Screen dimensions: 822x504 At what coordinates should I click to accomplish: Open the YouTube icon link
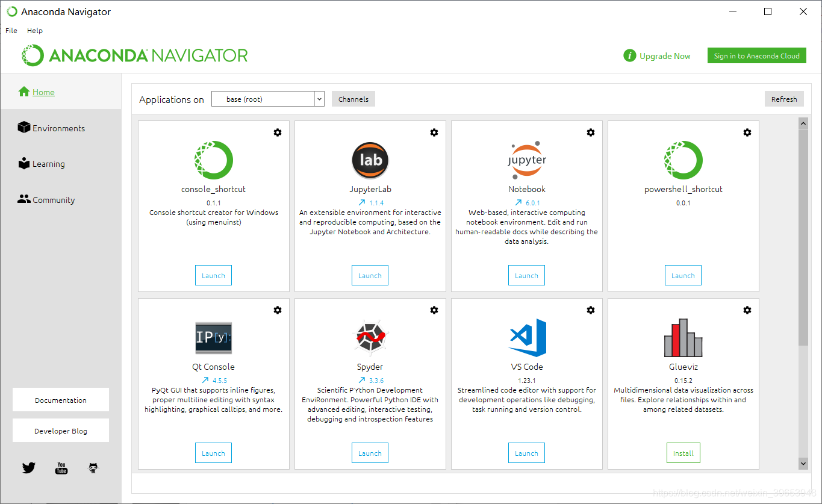tap(61, 468)
